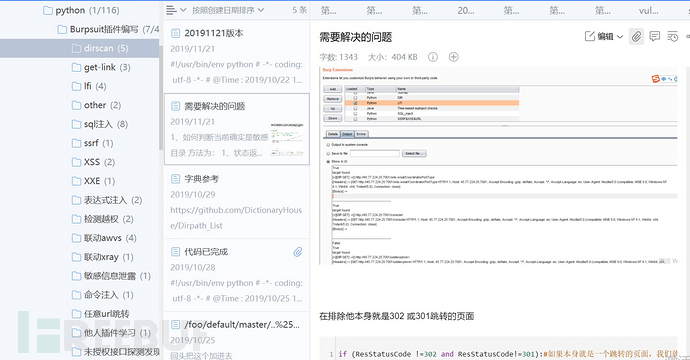Select the get-link folder
The height and width of the screenshot is (360, 690).
[101, 67]
